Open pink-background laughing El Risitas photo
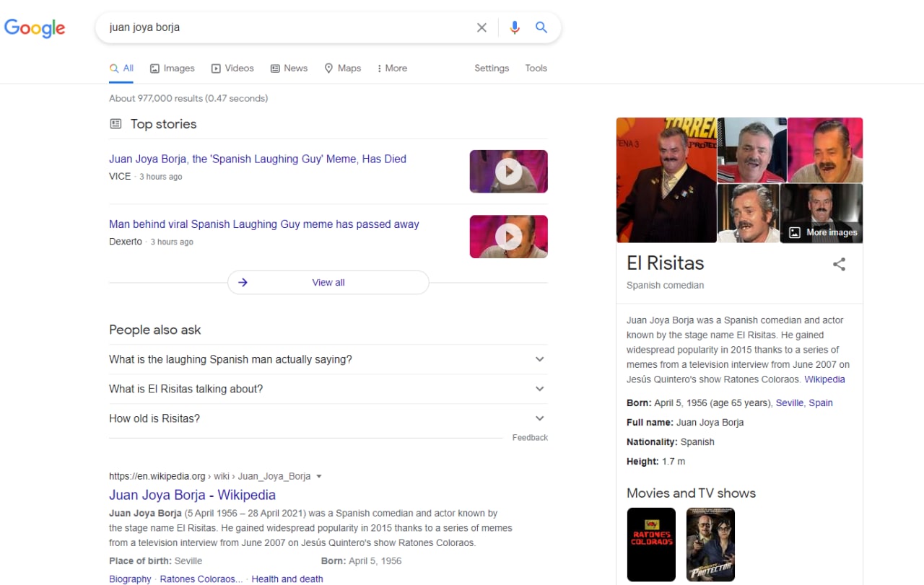The image size is (924, 585). click(825, 150)
